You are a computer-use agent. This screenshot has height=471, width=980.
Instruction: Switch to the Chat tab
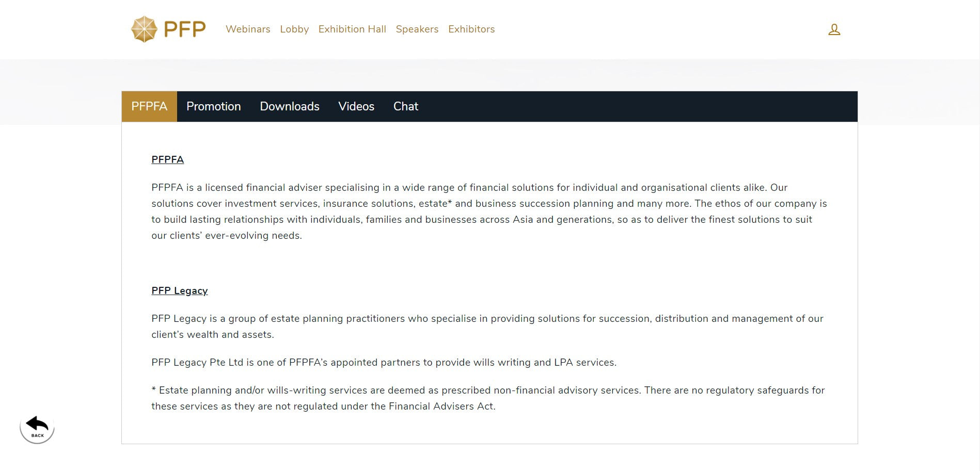(x=406, y=107)
